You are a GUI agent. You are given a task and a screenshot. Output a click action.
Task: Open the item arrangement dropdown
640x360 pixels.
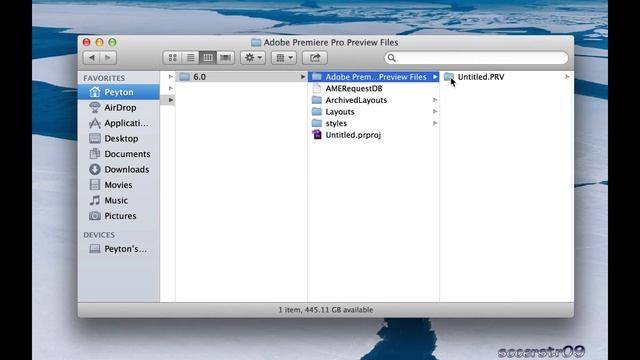pyautogui.click(x=284, y=58)
